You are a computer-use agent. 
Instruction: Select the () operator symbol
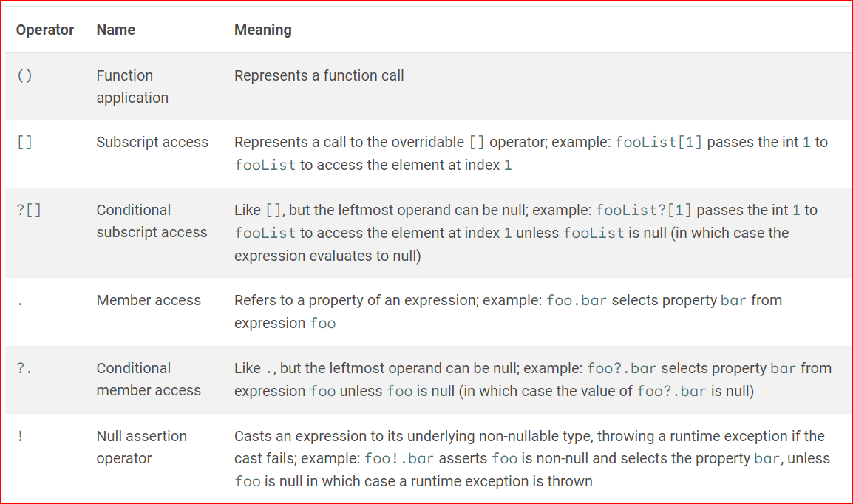(24, 76)
